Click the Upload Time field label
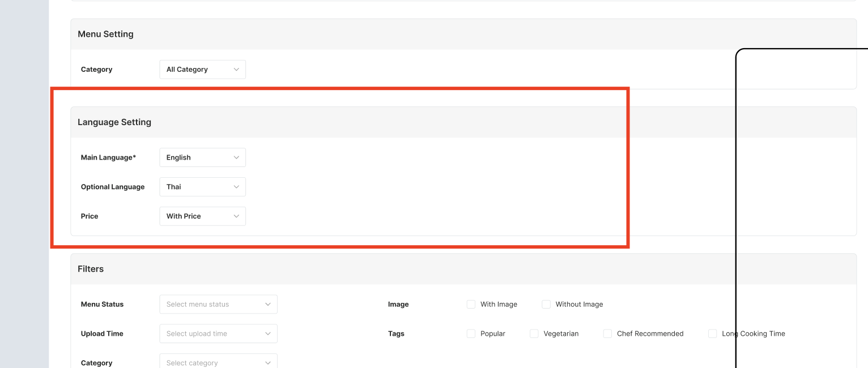 click(x=102, y=333)
